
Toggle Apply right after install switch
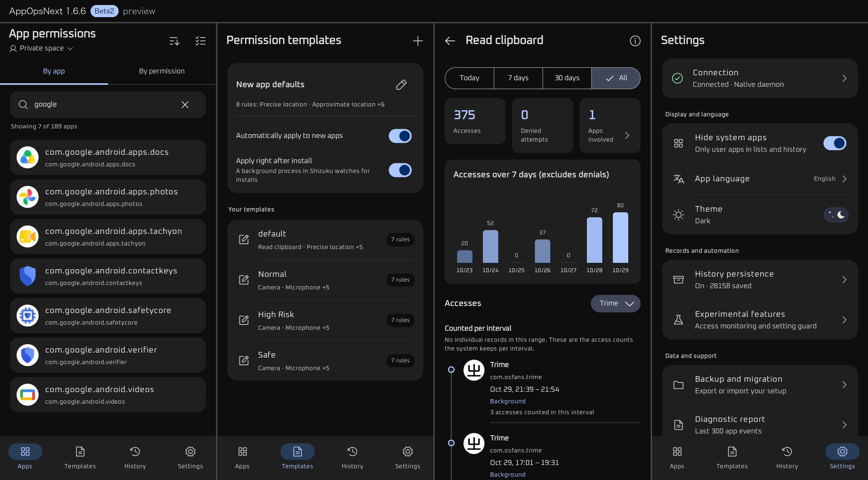pos(400,170)
